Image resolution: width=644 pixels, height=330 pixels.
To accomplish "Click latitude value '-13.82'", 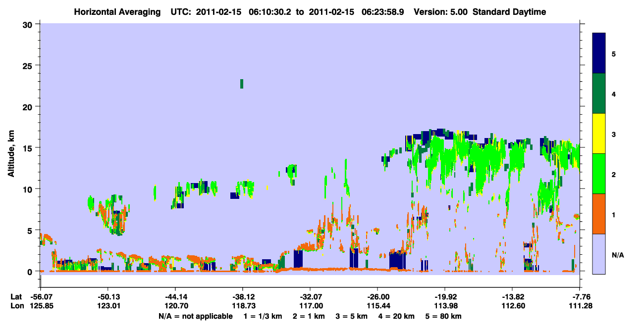I will (512, 297).
